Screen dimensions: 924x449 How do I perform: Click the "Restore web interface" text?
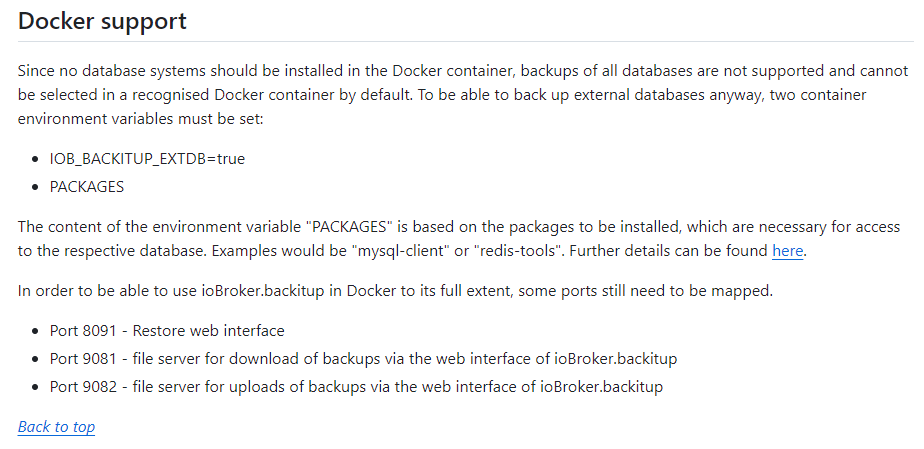(x=215, y=331)
